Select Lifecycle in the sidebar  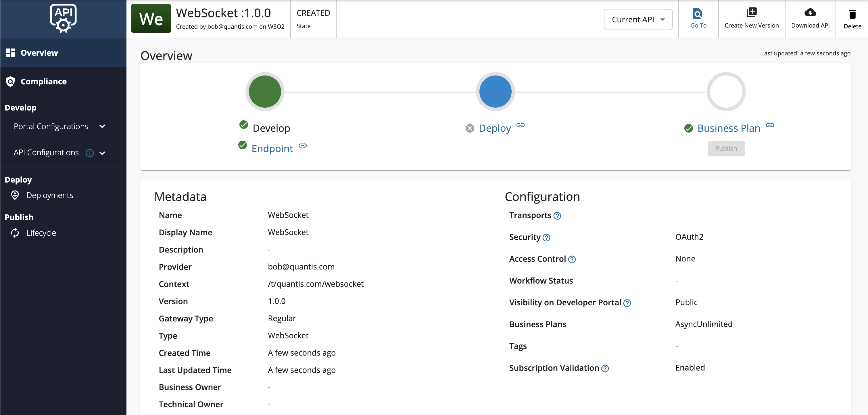(x=41, y=233)
